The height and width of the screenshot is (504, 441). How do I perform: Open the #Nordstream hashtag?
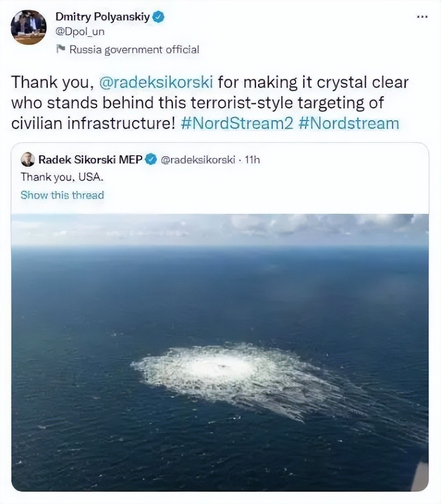click(x=348, y=123)
